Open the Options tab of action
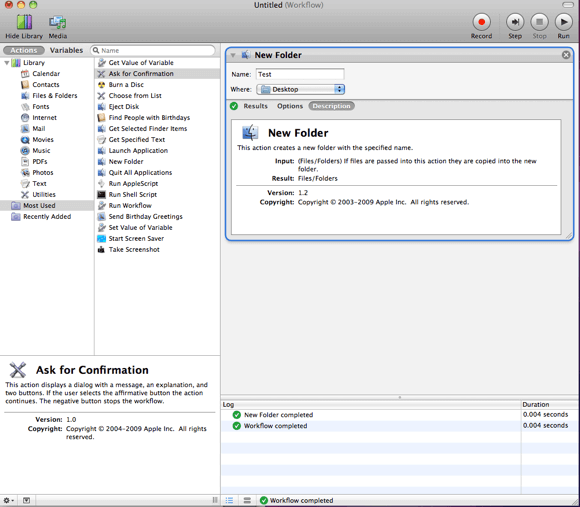This screenshot has height=507, width=580. tap(290, 106)
